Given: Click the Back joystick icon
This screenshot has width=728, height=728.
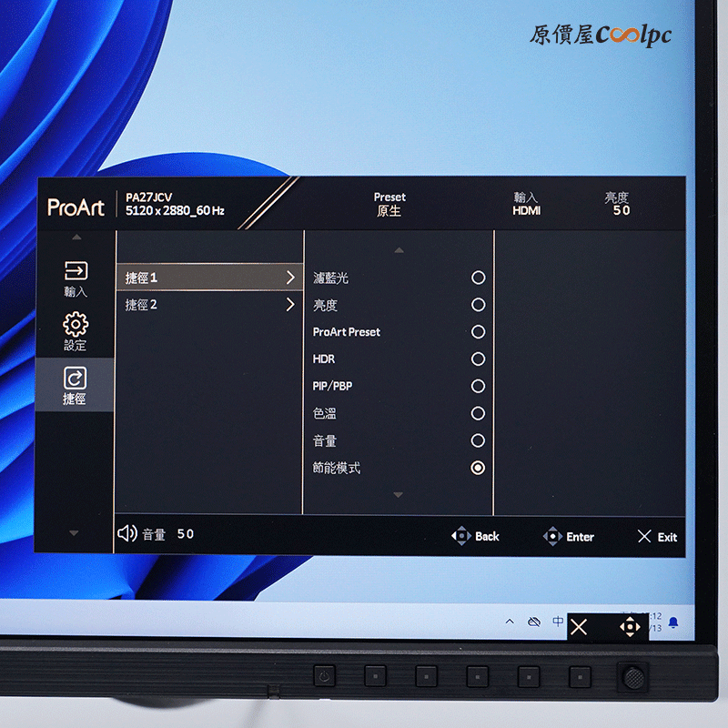Looking at the screenshot, I should [461, 536].
